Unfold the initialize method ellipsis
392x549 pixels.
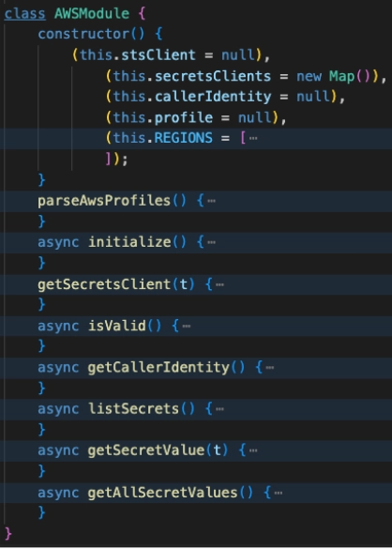point(211,242)
